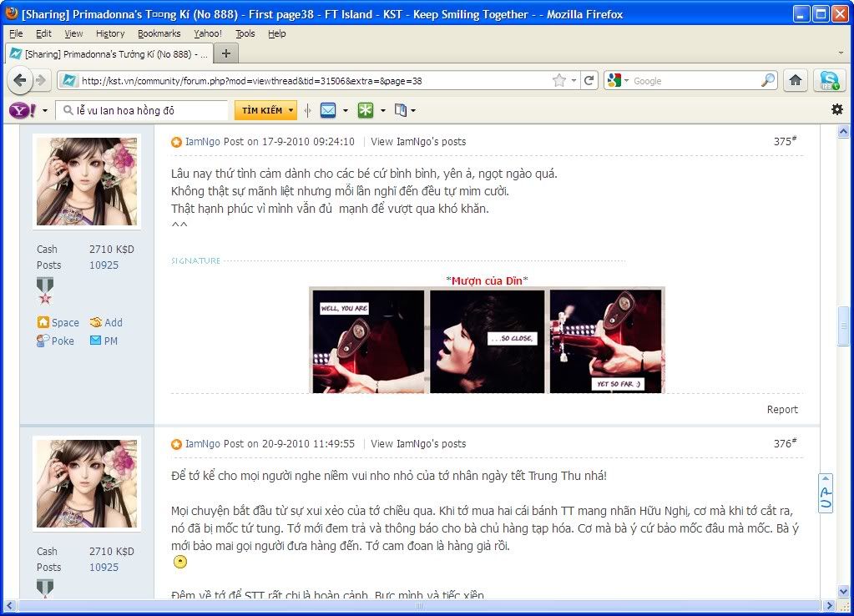Open the Yahoo! toolbar logo
The image size is (854, 616).
click(x=23, y=110)
